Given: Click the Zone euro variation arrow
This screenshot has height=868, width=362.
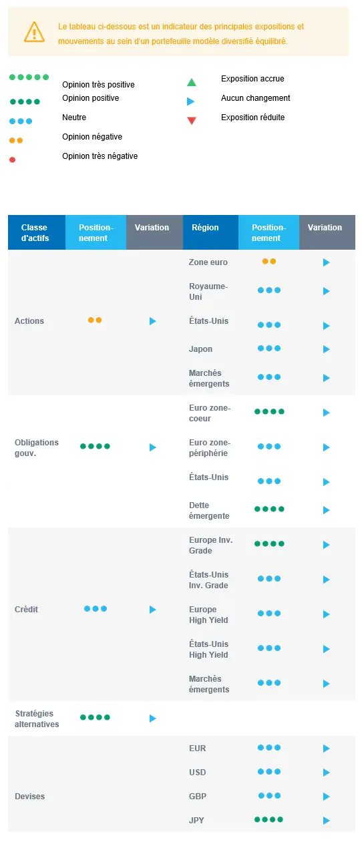Looking at the screenshot, I should click(327, 262).
